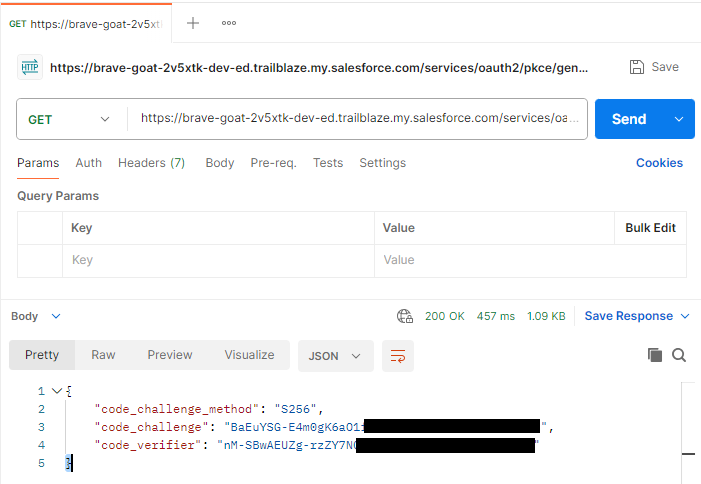Image resolution: width=701 pixels, height=484 pixels.
Task: Click the network globe lock icon
Action: pos(405,316)
